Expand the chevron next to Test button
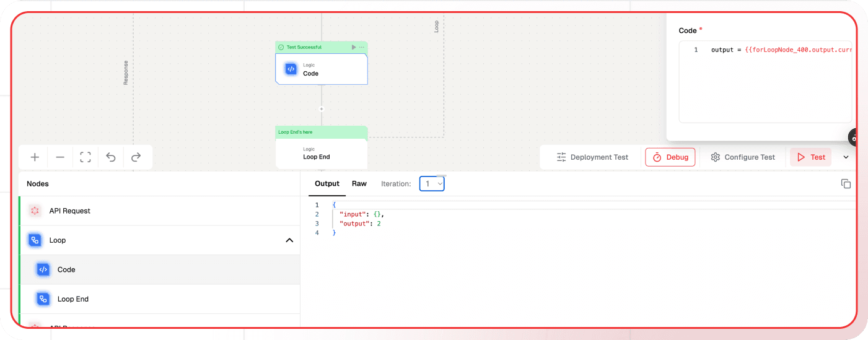Viewport: 868px width, 340px height. click(846, 157)
